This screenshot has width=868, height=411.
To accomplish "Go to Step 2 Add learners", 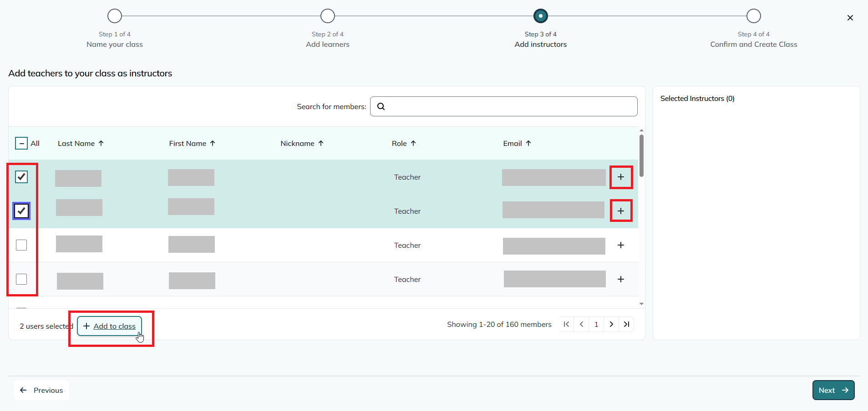I will click(327, 16).
